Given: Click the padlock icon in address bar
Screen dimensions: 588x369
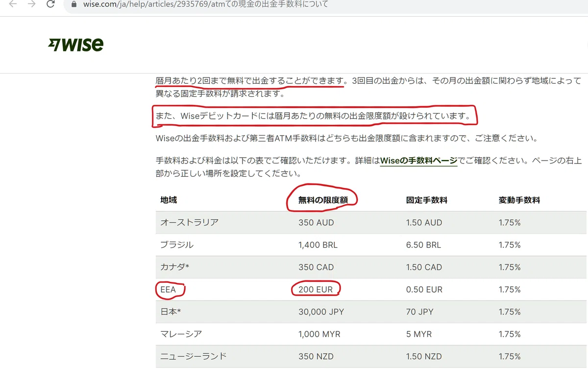Looking at the screenshot, I should pos(74,4).
